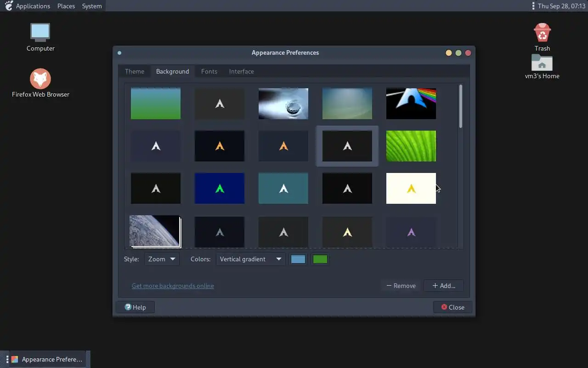Click the Help button
588x368 pixels.
tap(135, 307)
